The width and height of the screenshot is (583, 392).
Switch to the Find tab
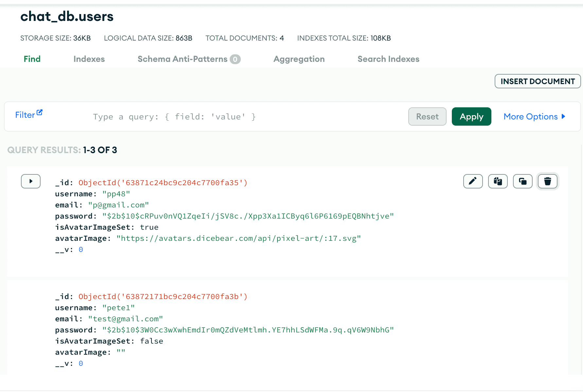[32, 59]
